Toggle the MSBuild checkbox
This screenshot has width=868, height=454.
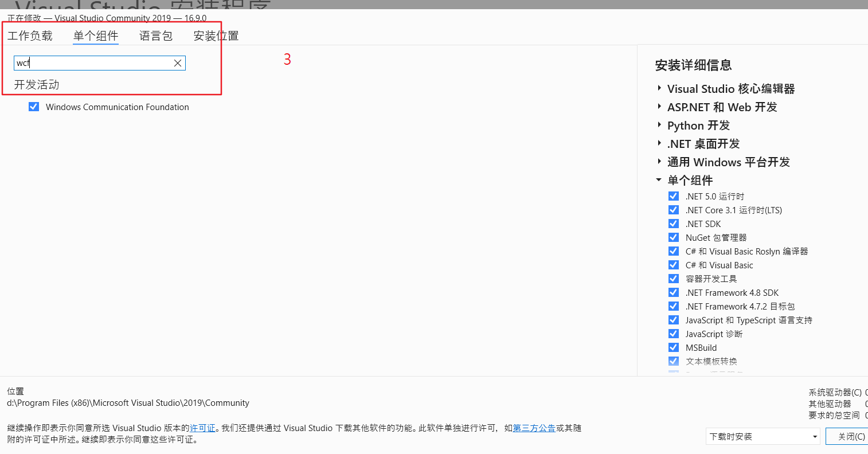[x=674, y=347]
